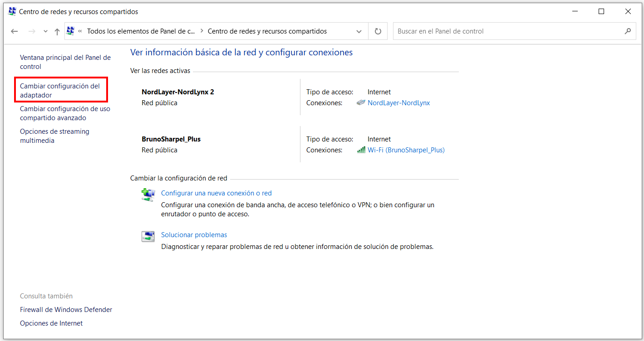Click the new connection setup icon
Viewport: 644px width, 341px height.
(x=148, y=195)
